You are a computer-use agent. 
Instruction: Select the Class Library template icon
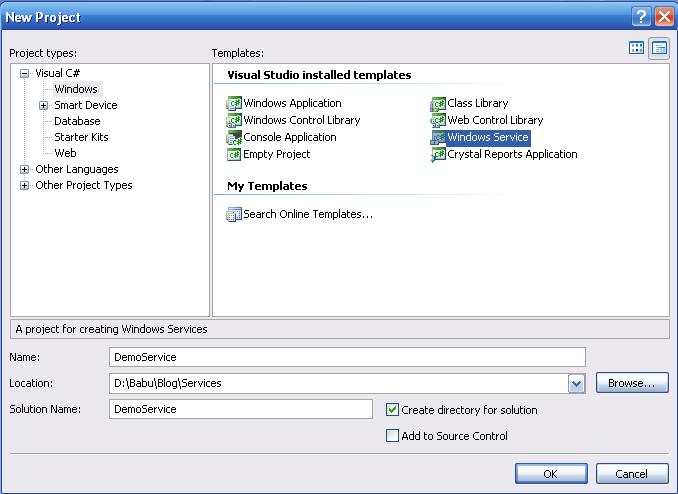pyautogui.click(x=438, y=103)
